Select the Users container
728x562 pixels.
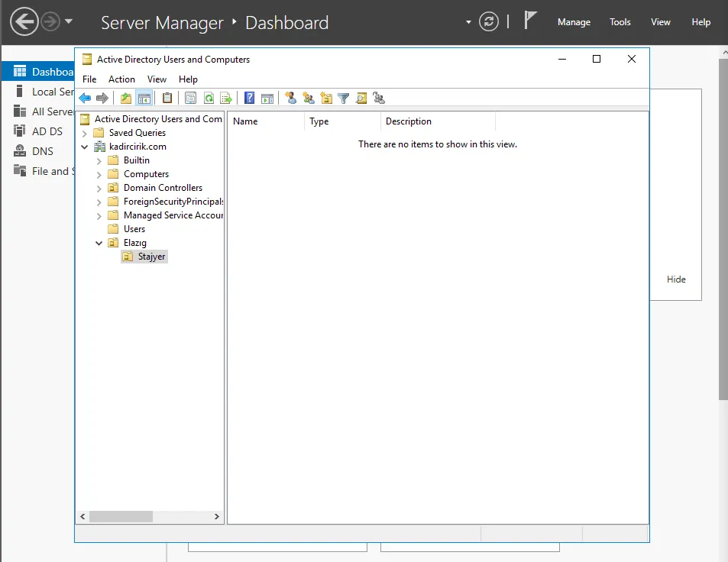(134, 229)
